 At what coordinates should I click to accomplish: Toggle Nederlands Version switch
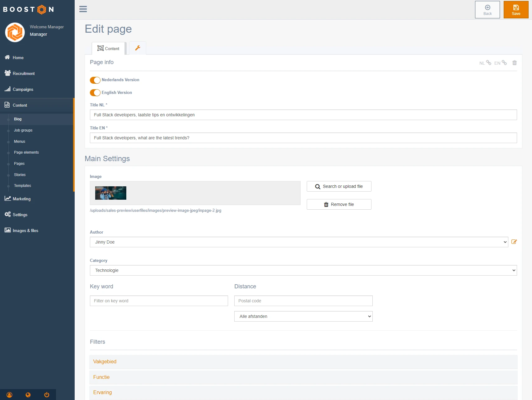click(95, 80)
